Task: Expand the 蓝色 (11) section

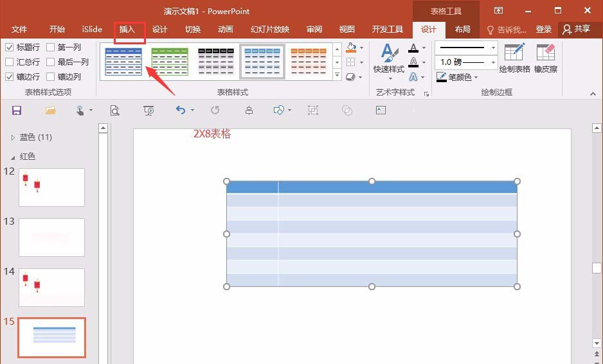Action: click(x=13, y=137)
